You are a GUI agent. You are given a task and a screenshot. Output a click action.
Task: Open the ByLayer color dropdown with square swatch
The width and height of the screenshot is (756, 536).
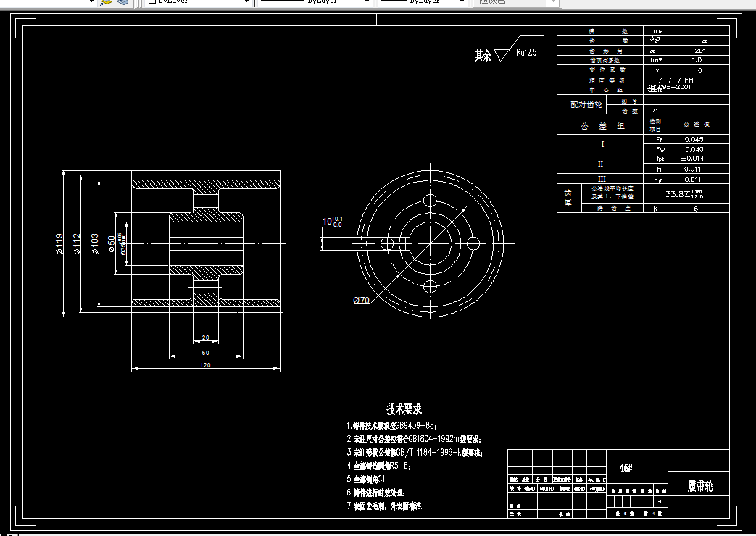coord(198,2)
